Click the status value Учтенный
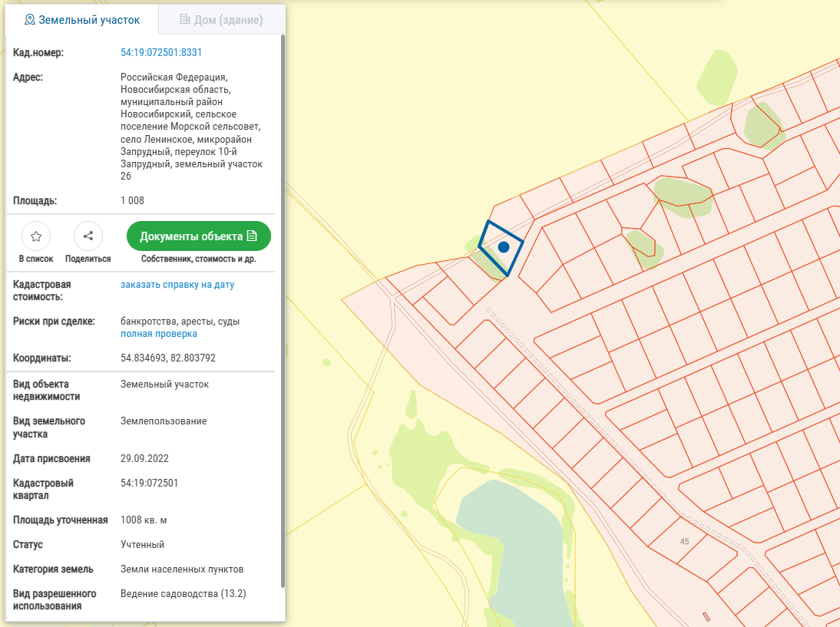This screenshot has width=840, height=627. click(142, 545)
